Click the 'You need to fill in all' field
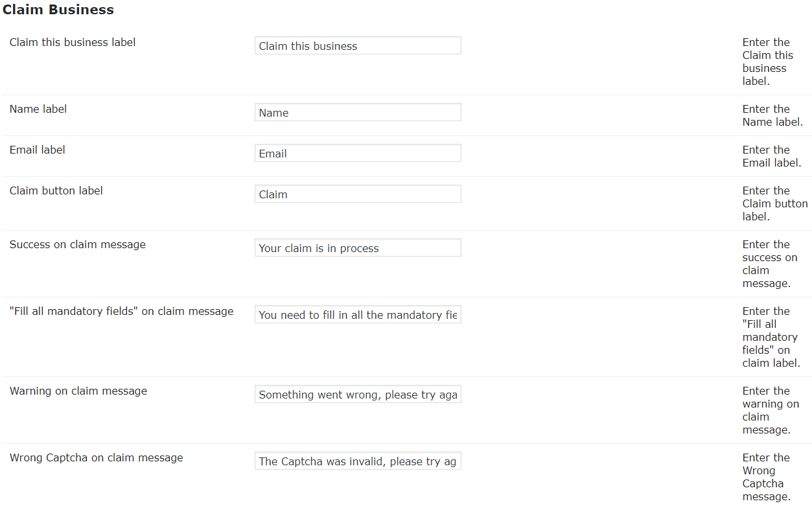This screenshot has width=812, height=508. (358, 315)
